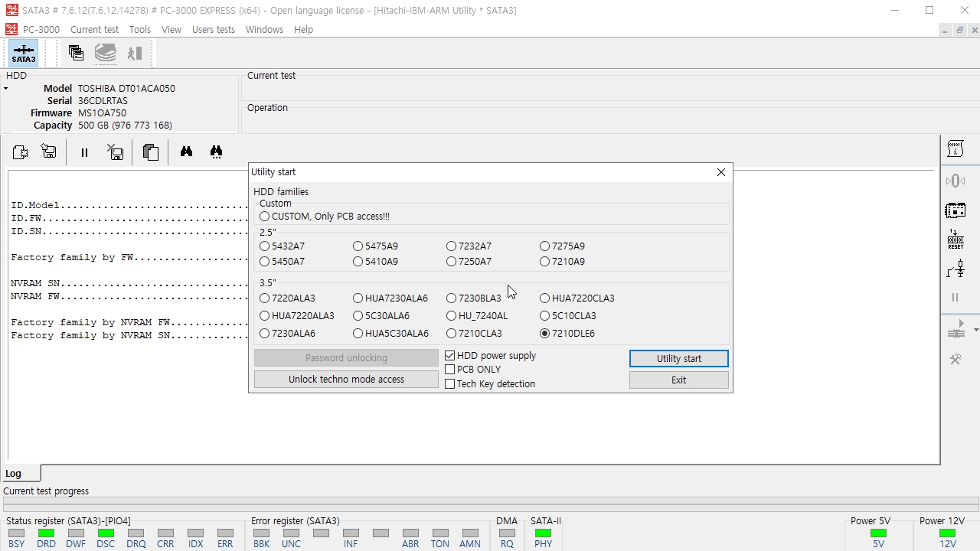Click the Exit button in dialog
Viewport: 980px width, 551px height.
point(679,380)
